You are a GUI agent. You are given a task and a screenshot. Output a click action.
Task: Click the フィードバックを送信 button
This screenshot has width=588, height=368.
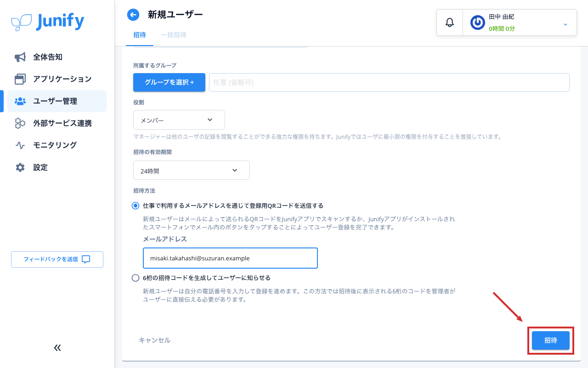pos(57,259)
